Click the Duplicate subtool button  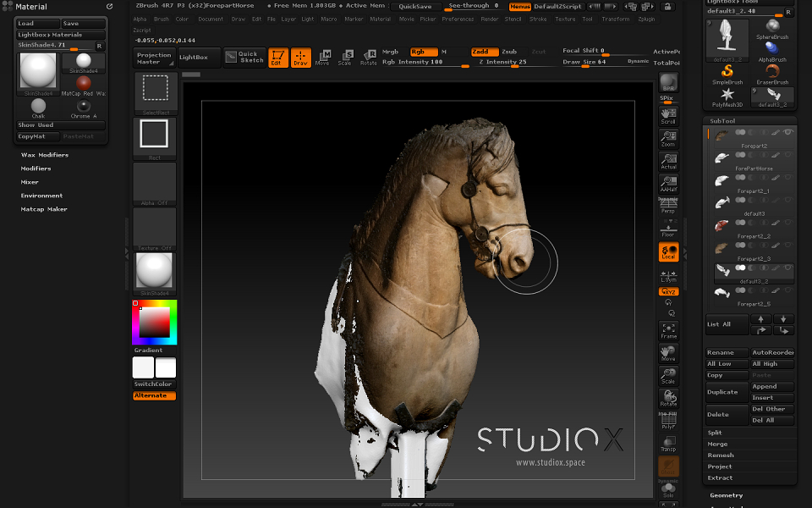point(727,392)
